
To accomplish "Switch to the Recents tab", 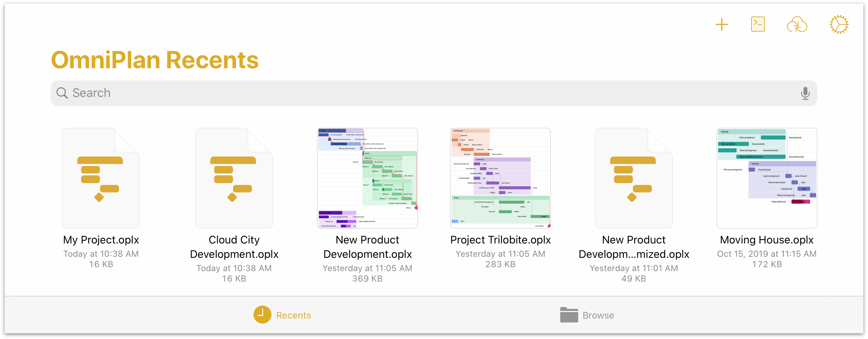I will [x=283, y=315].
